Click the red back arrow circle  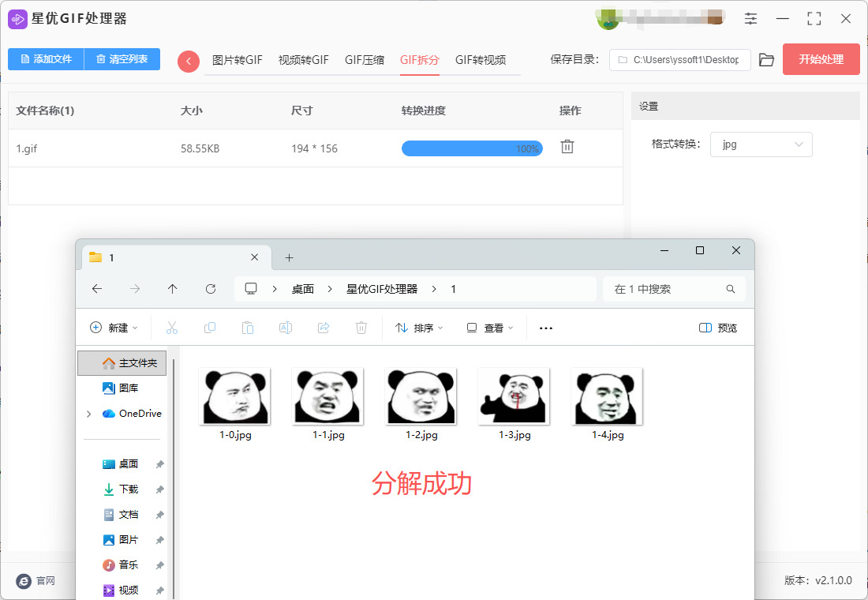coord(189,61)
